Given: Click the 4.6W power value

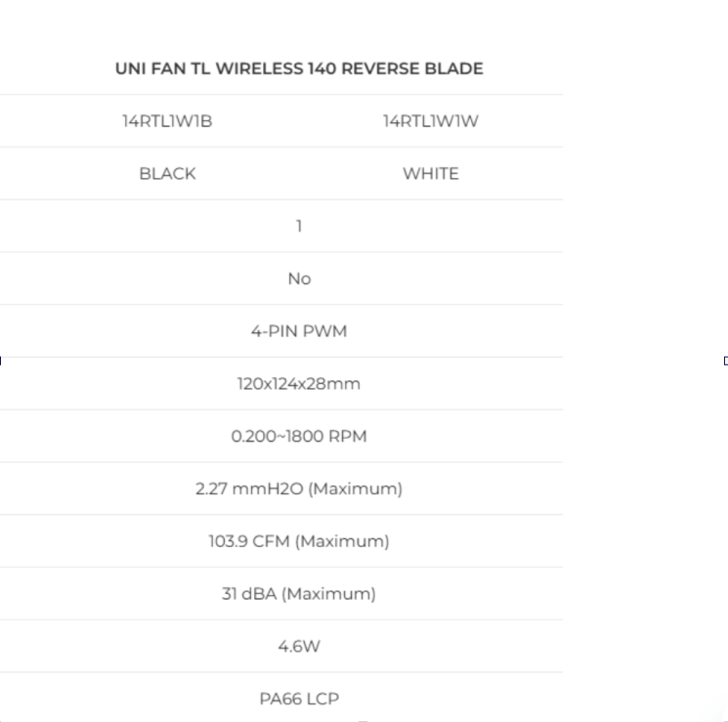Looking at the screenshot, I should [299, 646].
